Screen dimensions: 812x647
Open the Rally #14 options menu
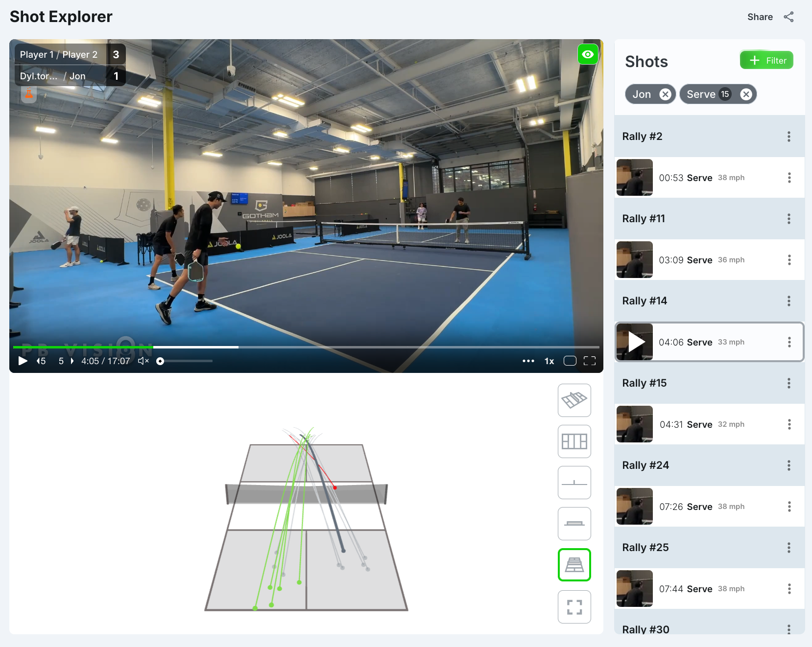coord(788,301)
